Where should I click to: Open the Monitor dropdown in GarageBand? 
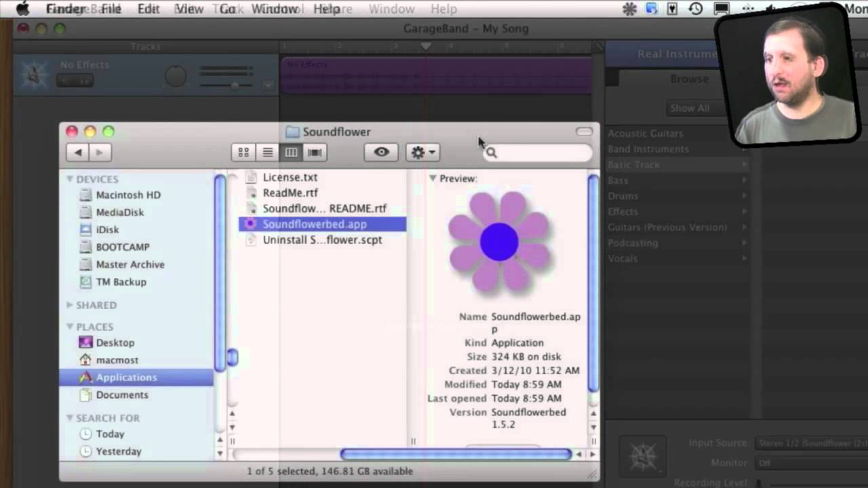point(811,463)
